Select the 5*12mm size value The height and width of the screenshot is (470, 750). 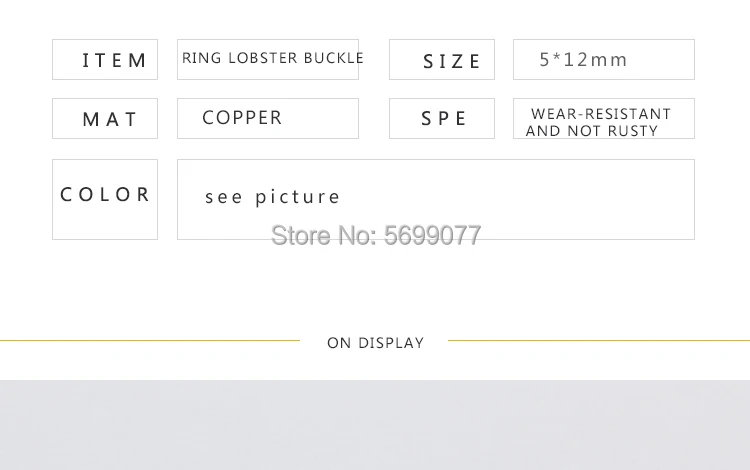pyautogui.click(x=583, y=60)
